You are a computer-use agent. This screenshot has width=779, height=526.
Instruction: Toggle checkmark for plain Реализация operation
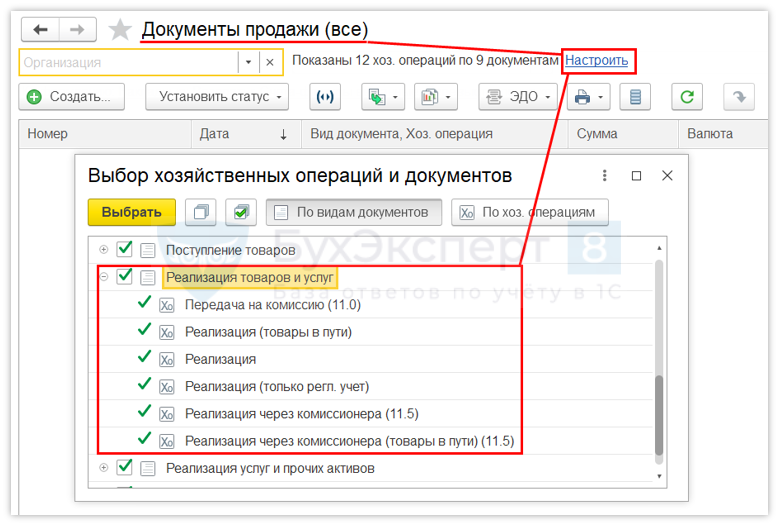click(145, 358)
